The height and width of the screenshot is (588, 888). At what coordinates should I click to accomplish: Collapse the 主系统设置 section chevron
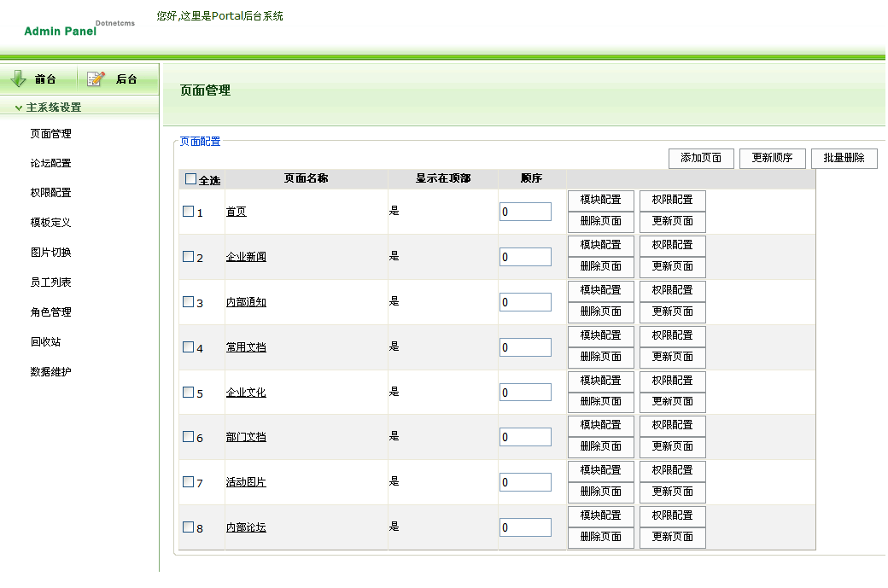(19, 108)
